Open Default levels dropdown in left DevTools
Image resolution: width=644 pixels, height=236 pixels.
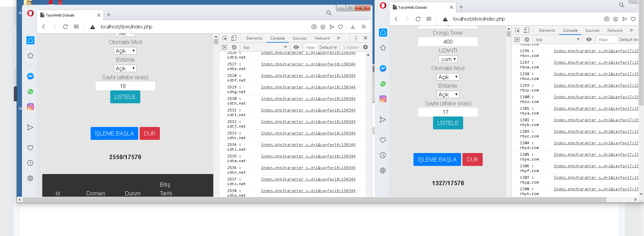(328, 47)
